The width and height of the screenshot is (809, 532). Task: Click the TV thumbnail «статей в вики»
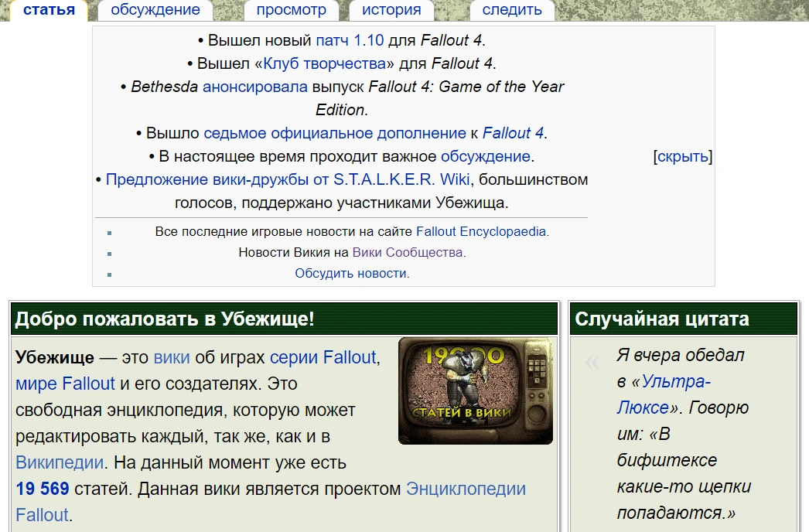pos(475,390)
